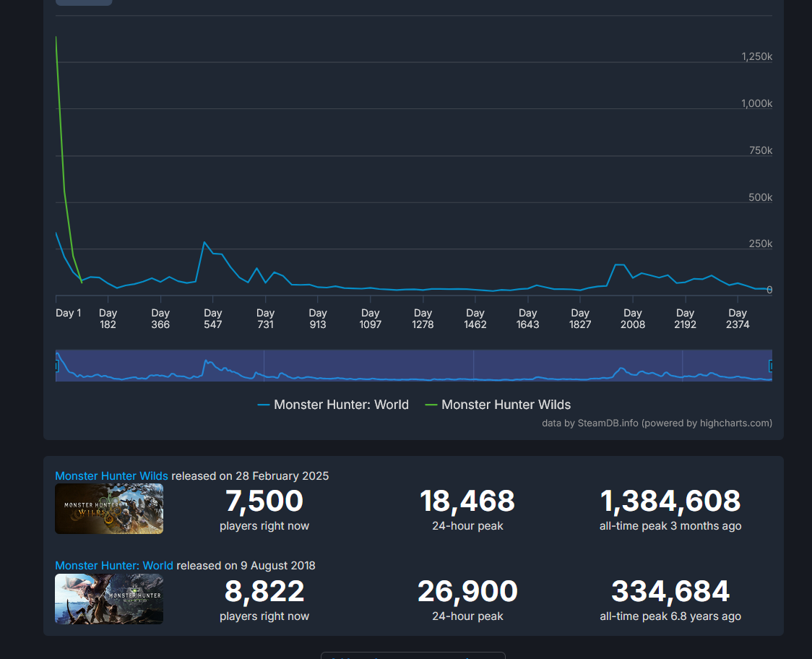Toggle Monster Hunter: World series in legend
Image resolution: width=812 pixels, height=659 pixels.
[333, 405]
